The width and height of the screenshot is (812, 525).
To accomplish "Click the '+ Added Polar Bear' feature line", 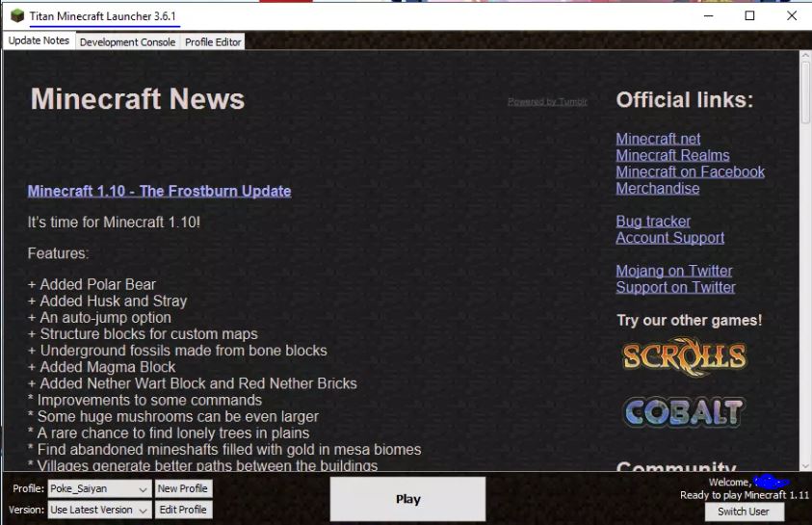I will point(92,284).
